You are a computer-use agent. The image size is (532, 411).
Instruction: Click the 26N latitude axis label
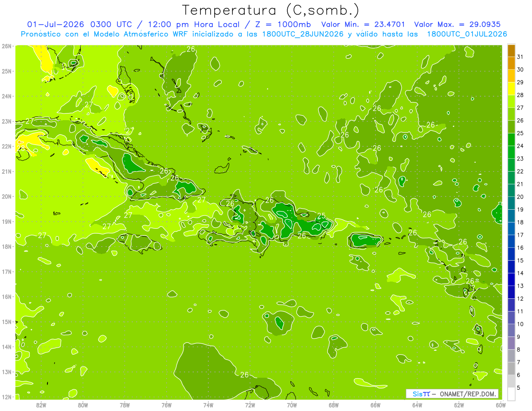6,46
